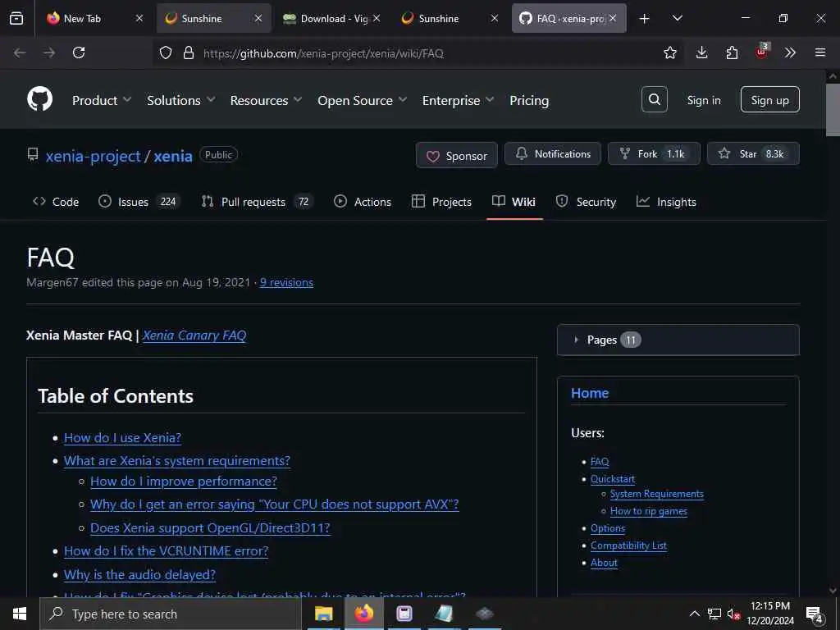The image size is (840, 630).
Task: Open the Xenia Canary FAQ link
Action: pos(194,336)
